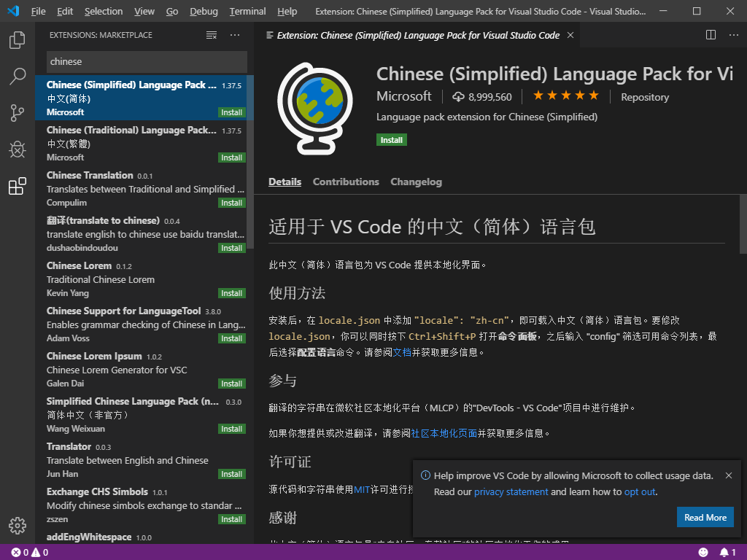Open the Source Control view
The width and height of the screenshot is (747, 560).
18,113
